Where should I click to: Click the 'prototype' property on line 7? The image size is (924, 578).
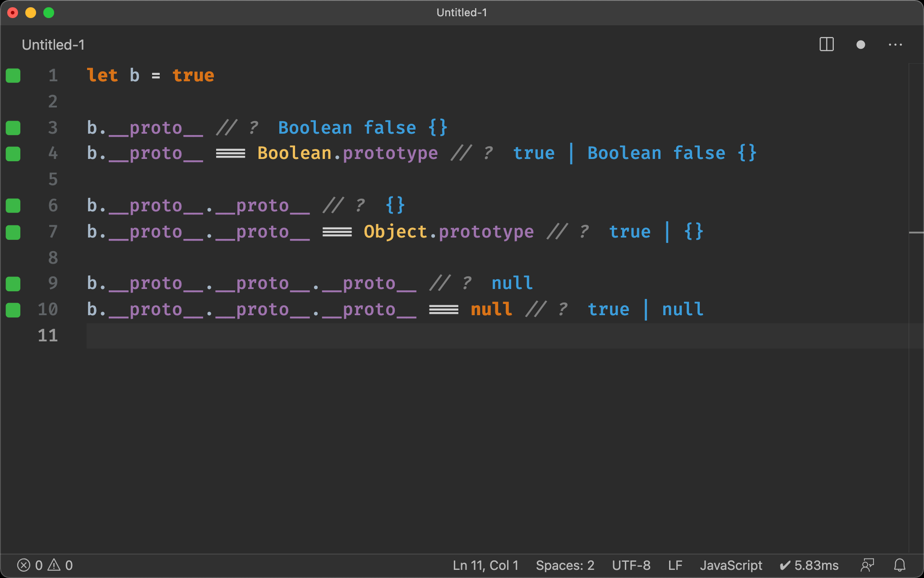(x=486, y=232)
